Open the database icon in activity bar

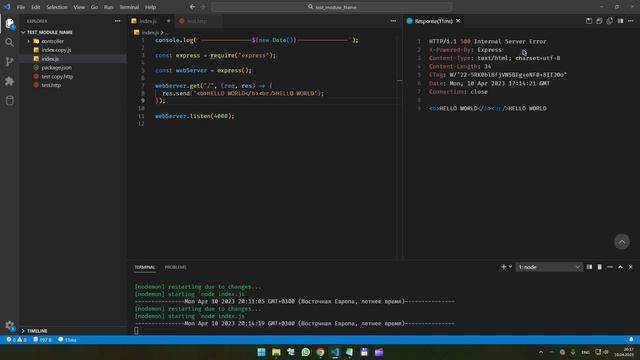click(x=10, y=100)
